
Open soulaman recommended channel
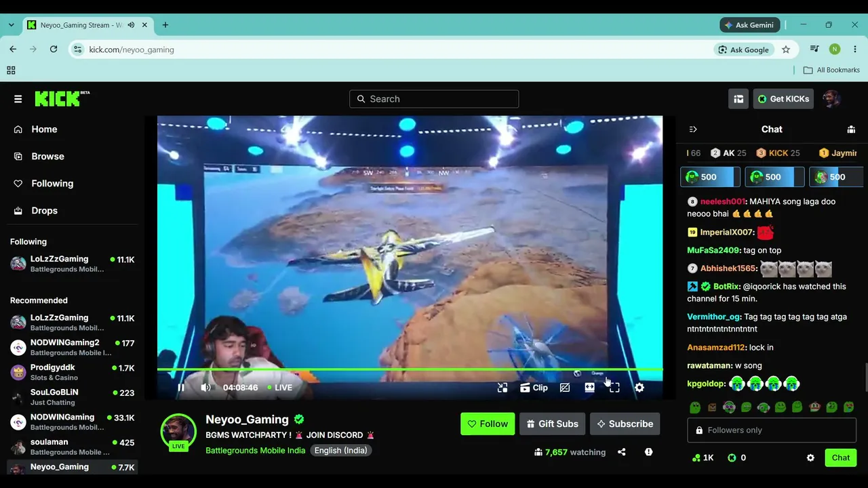pyautogui.click(x=73, y=447)
